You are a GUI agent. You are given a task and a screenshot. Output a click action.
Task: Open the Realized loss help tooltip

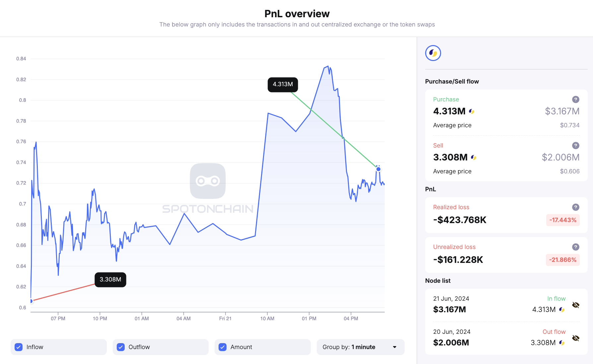click(x=576, y=207)
